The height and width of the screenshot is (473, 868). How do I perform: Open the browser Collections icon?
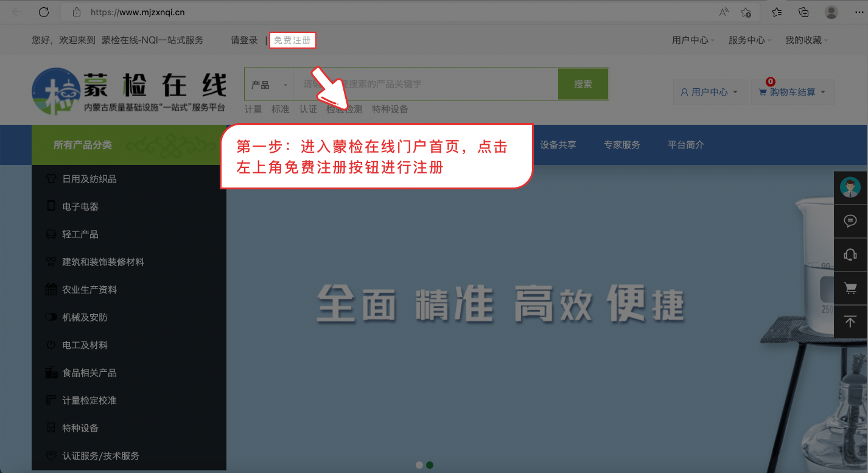(803, 12)
